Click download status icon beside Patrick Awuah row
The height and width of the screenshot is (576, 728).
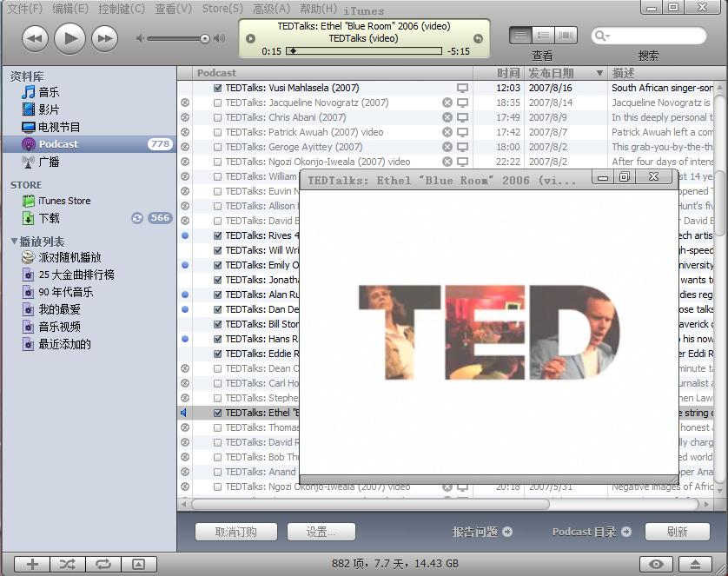185,132
